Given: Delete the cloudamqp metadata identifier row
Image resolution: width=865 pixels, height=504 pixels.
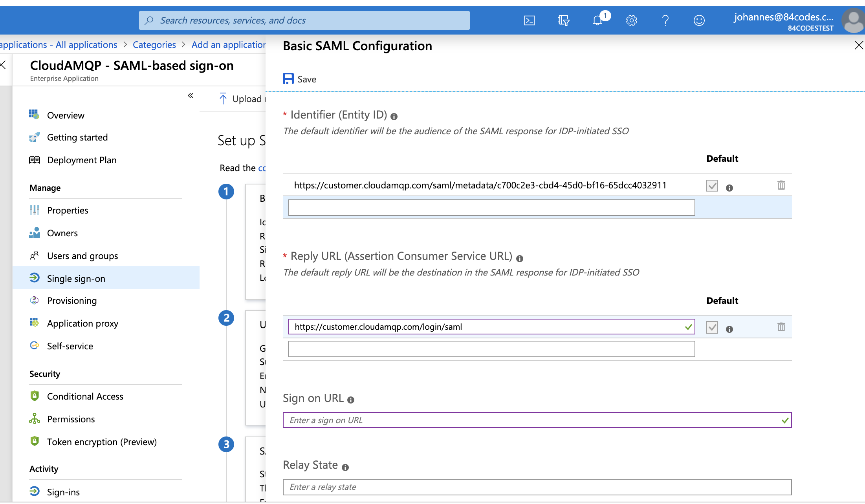Looking at the screenshot, I should click(x=781, y=185).
